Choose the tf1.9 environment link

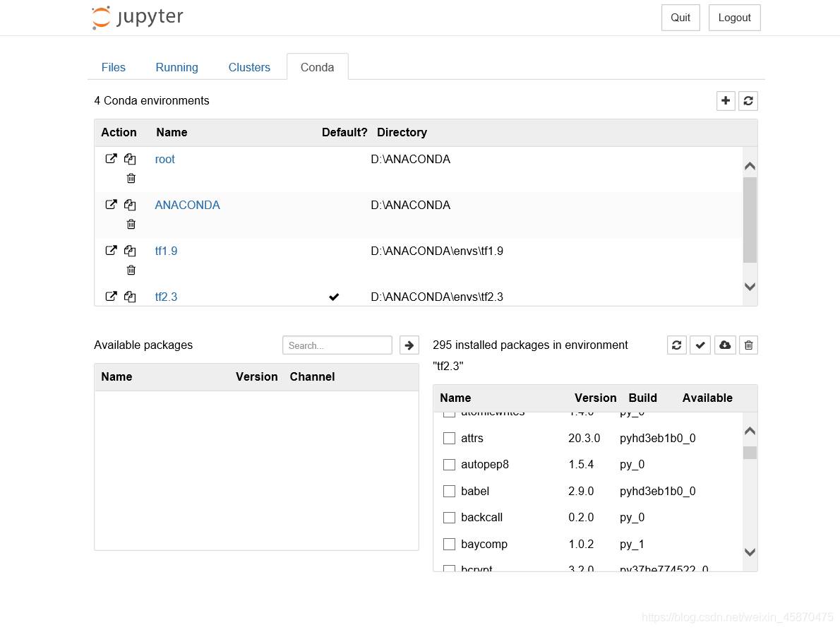(x=166, y=251)
